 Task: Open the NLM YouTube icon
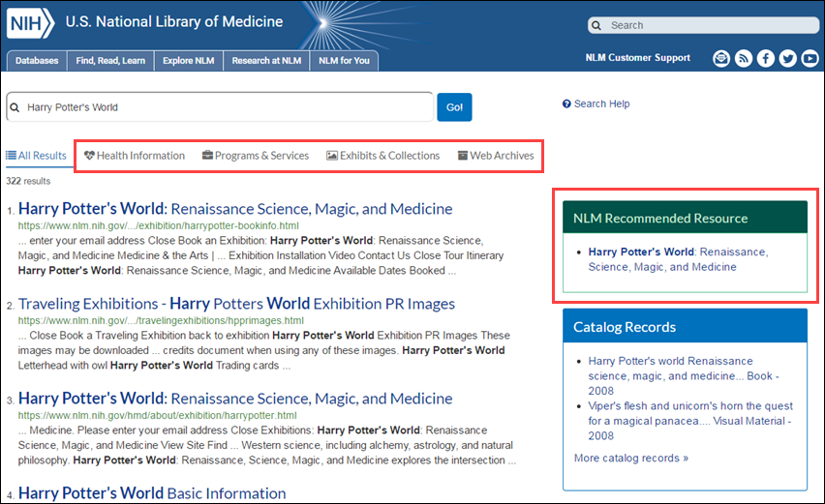click(810, 58)
